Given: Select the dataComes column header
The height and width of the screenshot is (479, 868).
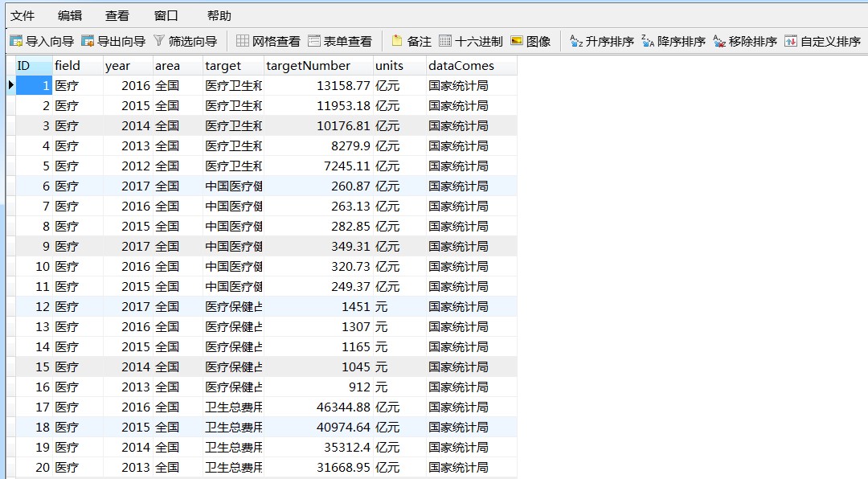Looking at the screenshot, I should click(471, 65).
